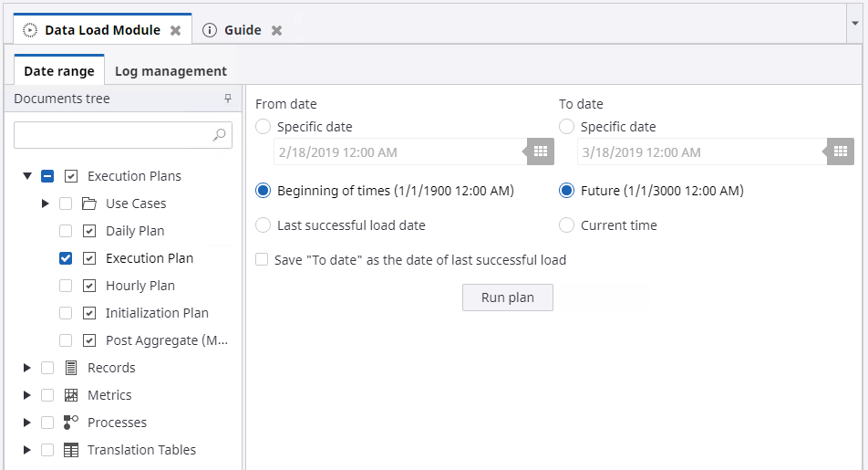
Task: Click the Processes flow icon
Action: pos(71,423)
